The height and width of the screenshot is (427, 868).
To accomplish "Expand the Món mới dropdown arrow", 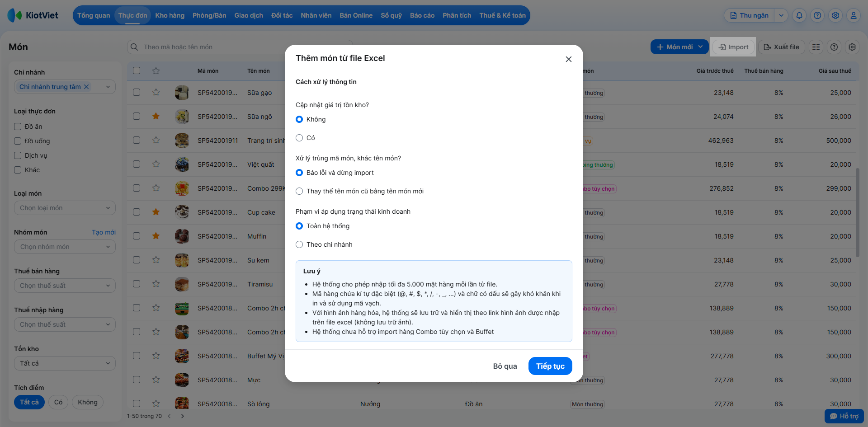I will pyautogui.click(x=701, y=47).
